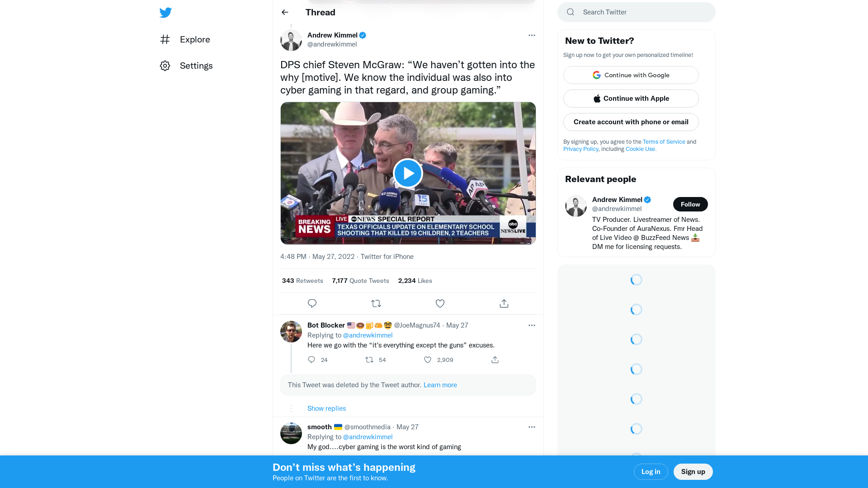Play the ABC News press conference video

(x=408, y=173)
